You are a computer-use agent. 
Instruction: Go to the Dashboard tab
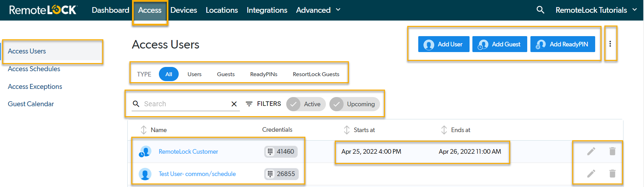[110, 10]
